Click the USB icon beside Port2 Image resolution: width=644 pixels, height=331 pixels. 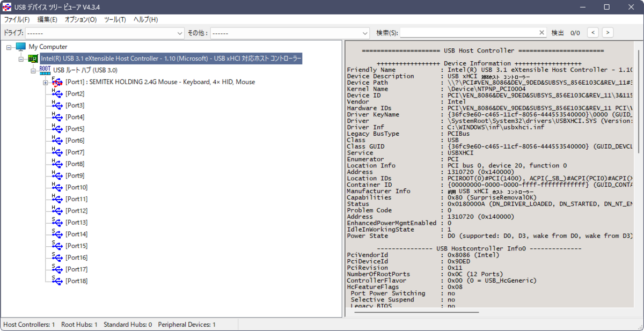[57, 94]
